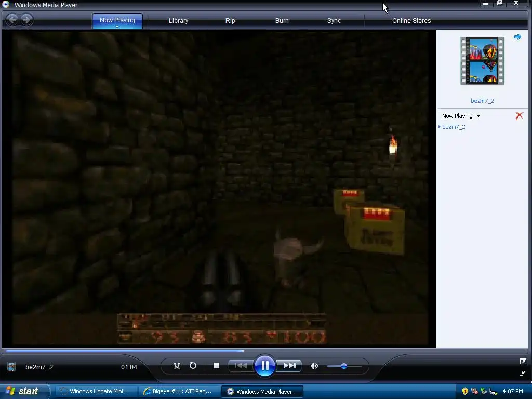Click the green-arrow system tray icon
This screenshot has height=399, width=532.
tap(484, 391)
